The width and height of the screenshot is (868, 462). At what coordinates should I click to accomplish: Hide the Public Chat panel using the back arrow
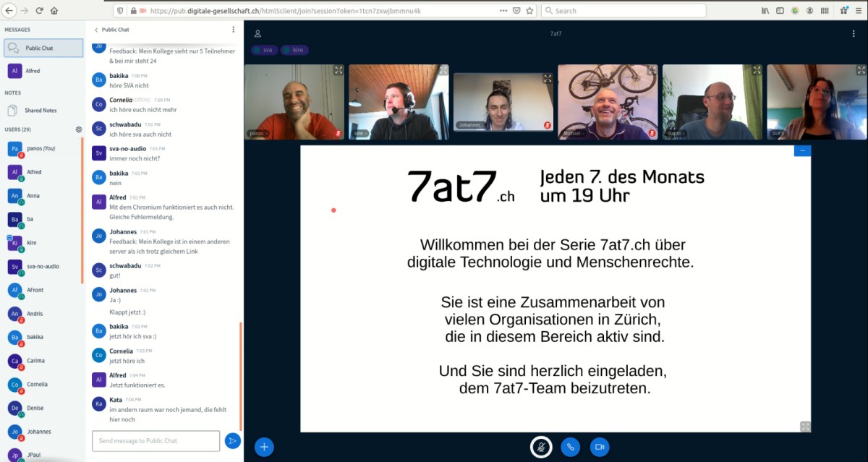[97, 30]
